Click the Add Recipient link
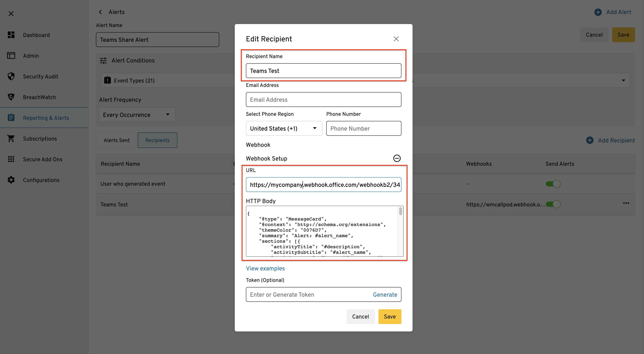 [x=616, y=140]
